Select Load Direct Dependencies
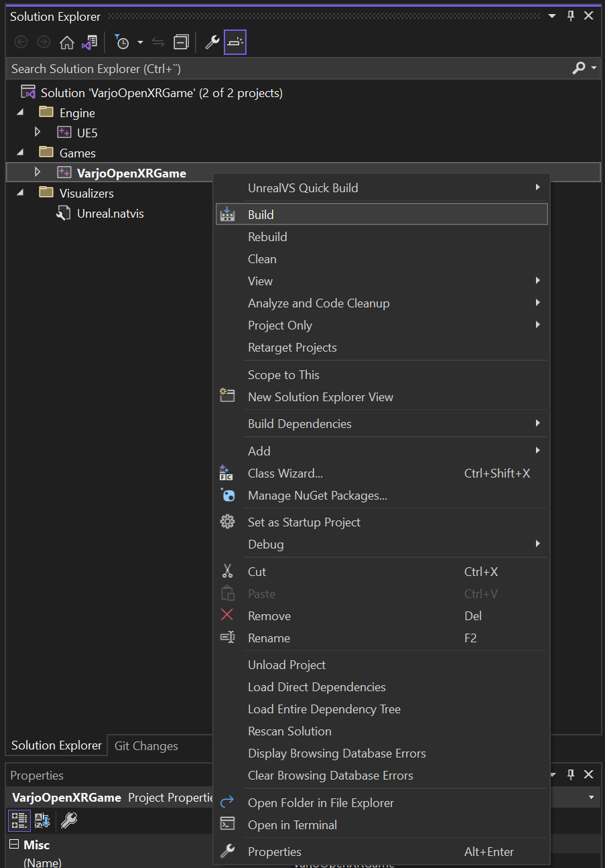The image size is (605, 868). 381,687
